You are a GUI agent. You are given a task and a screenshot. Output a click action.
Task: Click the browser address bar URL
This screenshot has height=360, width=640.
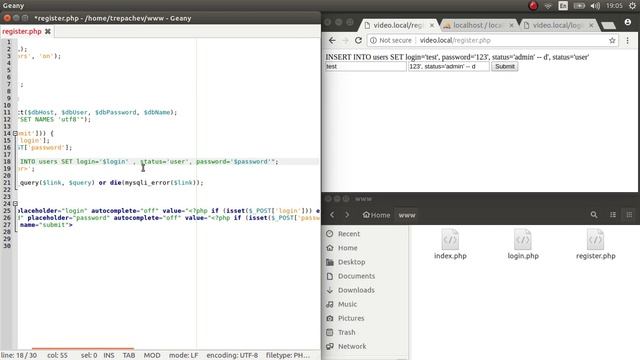[455, 40]
